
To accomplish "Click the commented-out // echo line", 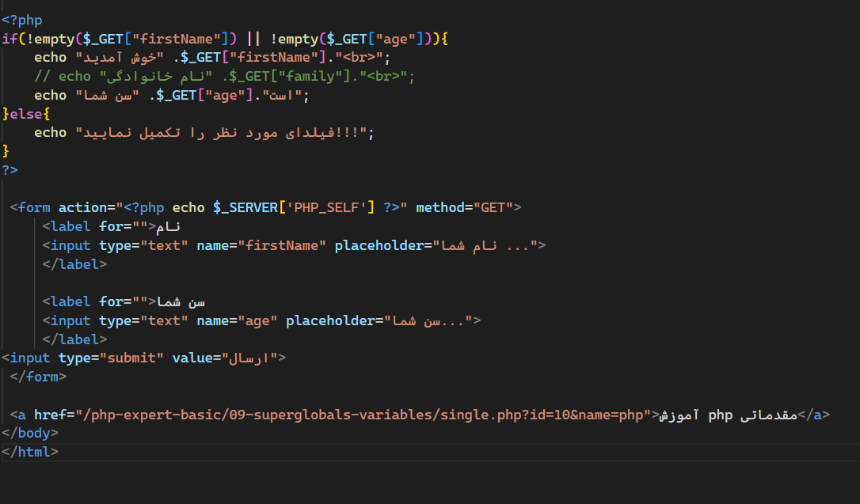I will click(224, 76).
